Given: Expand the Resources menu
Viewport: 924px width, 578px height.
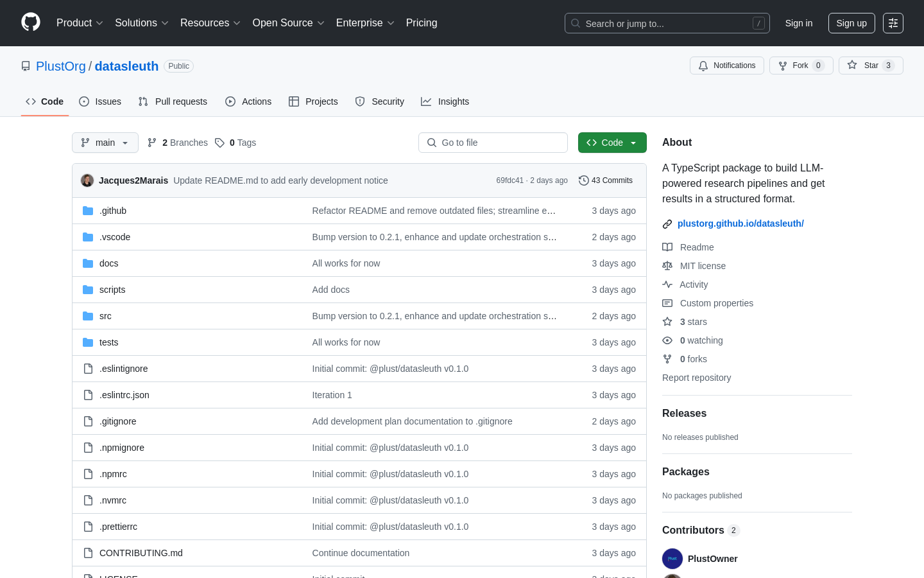Looking at the screenshot, I should (x=210, y=23).
